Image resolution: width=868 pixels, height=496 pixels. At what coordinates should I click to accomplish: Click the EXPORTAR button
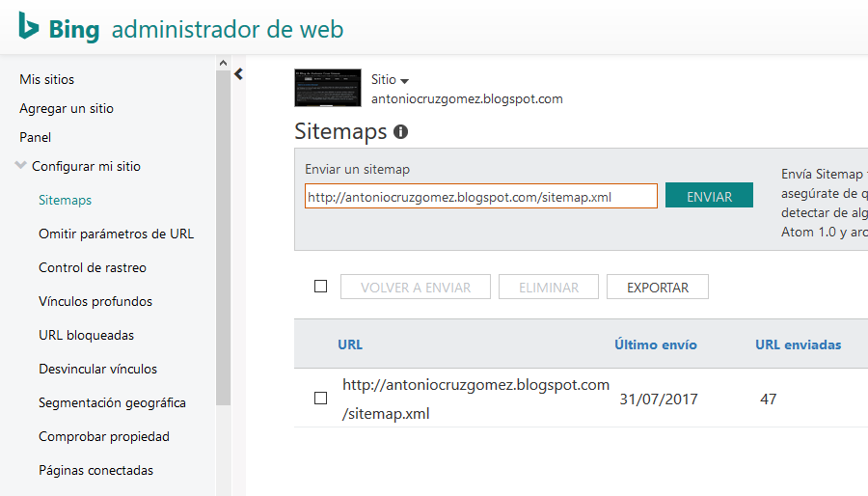(x=658, y=287)
